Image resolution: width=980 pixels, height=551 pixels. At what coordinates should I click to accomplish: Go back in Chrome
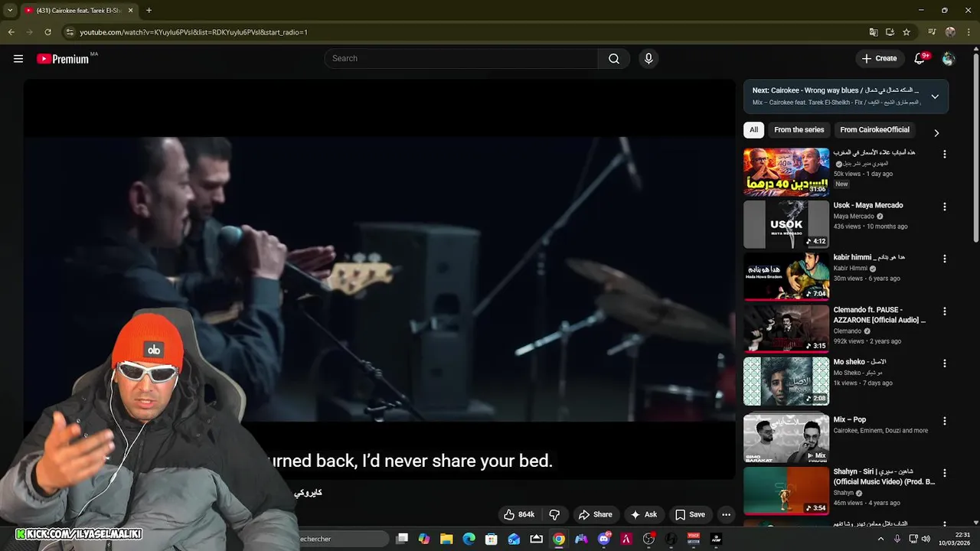[x=11, y=32]
